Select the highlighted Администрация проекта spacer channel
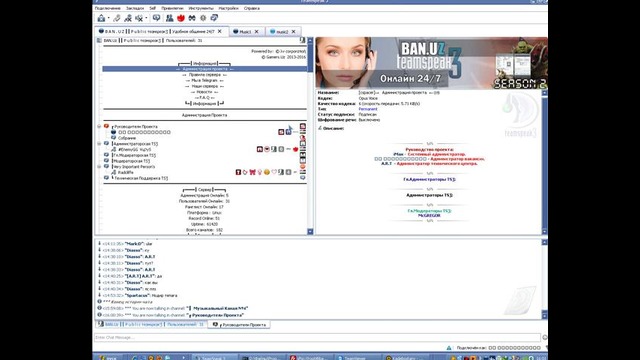This screenshot has height=360, width=640. [204, 69]
